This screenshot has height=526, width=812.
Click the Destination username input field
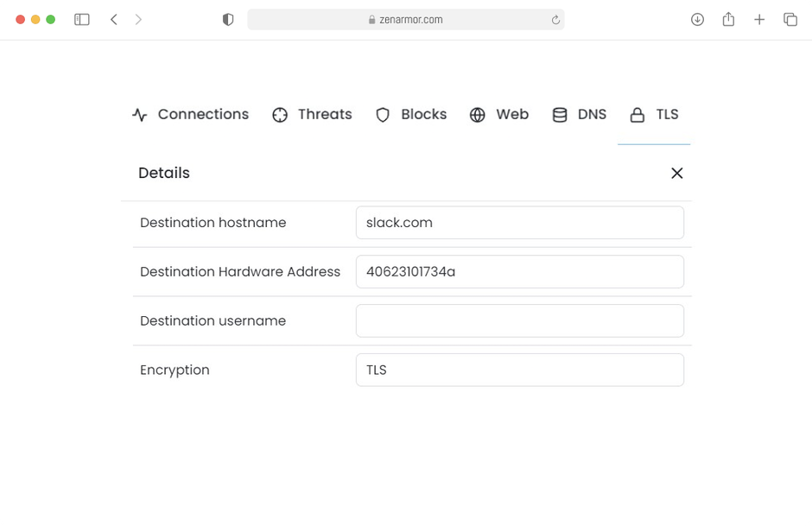point(519,320)
